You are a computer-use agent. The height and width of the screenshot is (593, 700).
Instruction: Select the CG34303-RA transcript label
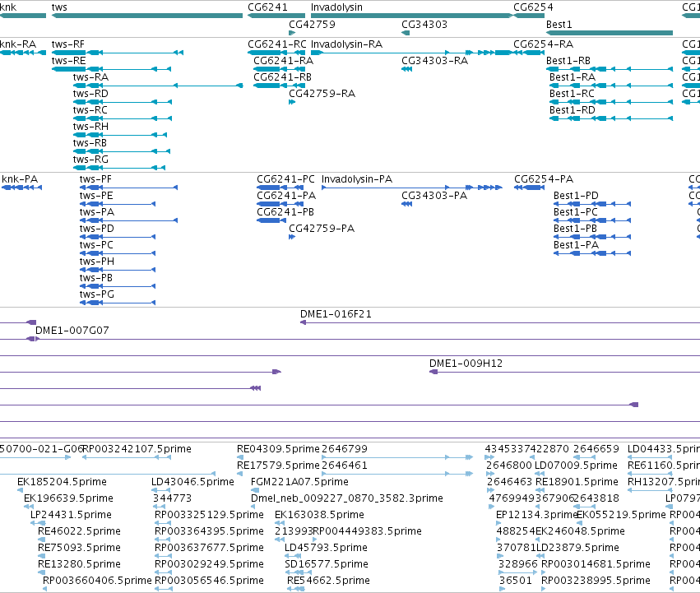[x=434, y=60]
